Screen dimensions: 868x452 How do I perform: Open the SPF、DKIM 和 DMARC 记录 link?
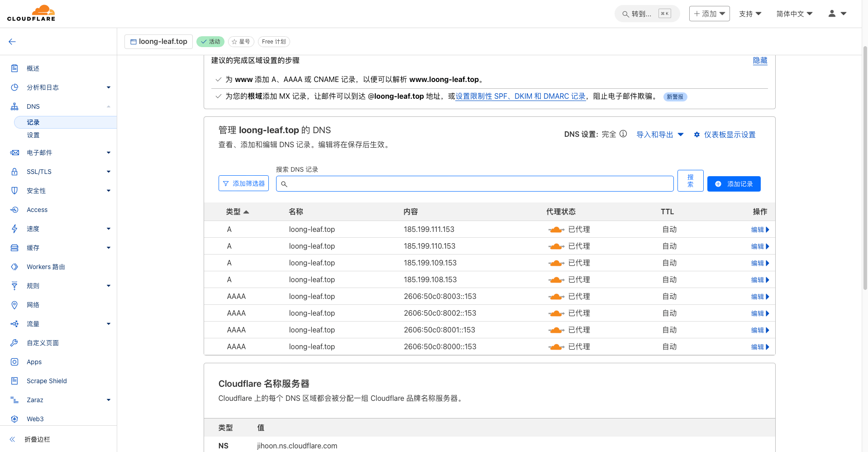[x=520, y=96]
